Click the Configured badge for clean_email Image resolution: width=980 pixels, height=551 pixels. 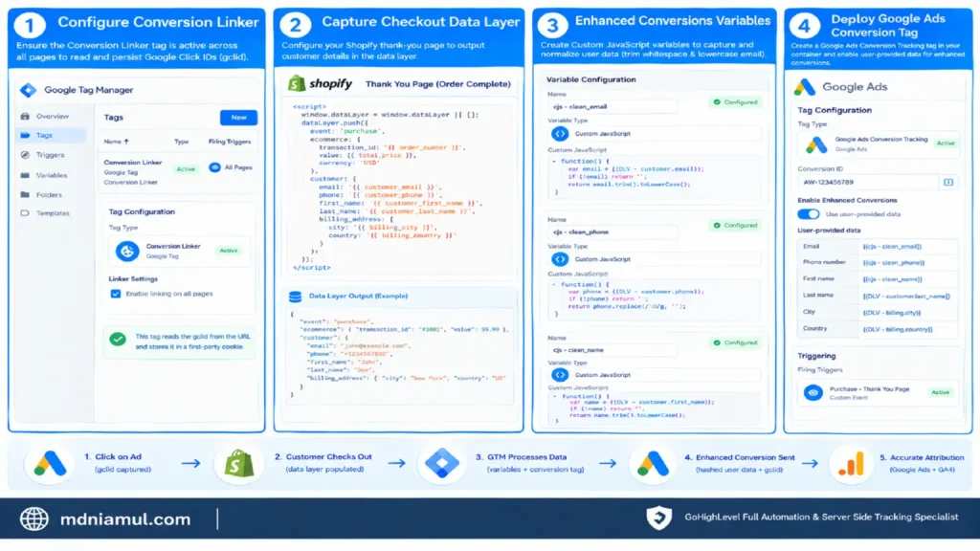point(736,101)
